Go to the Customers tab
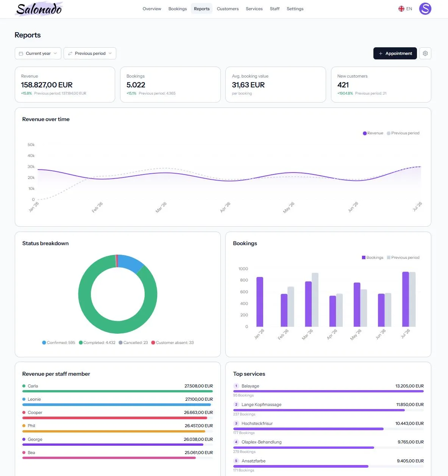This screenshot has height=476, width=448. click(228, 9)
